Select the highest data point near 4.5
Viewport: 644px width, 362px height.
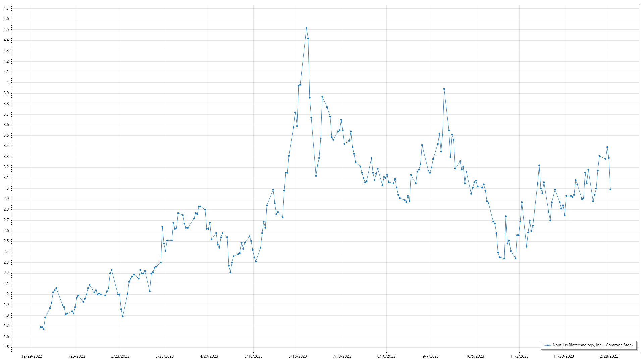click(306, 28)
